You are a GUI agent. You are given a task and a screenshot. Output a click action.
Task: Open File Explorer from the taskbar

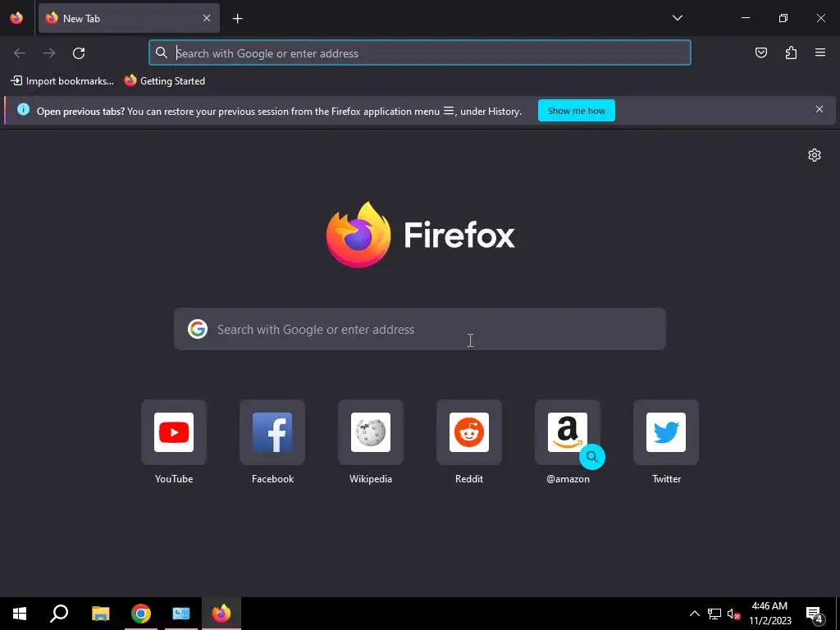(100, 614)
